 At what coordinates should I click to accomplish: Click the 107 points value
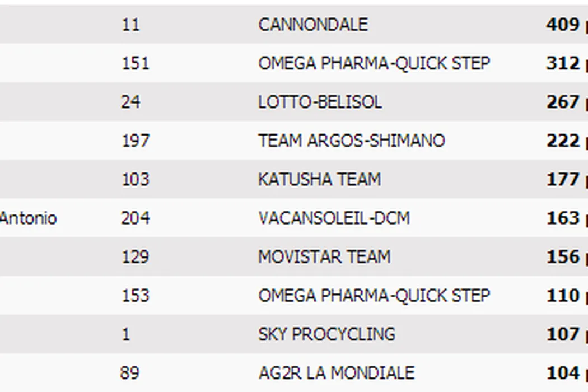point(563,334)
